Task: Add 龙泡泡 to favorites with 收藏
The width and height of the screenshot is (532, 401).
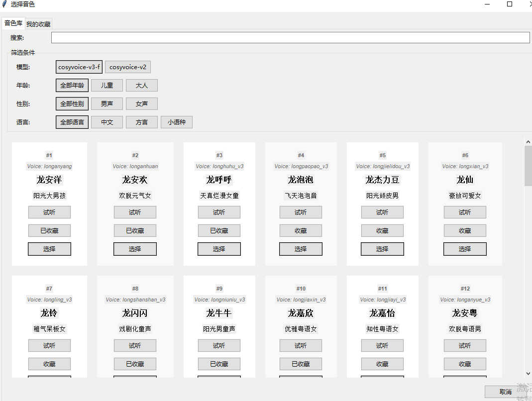Action: coord(301,231)
